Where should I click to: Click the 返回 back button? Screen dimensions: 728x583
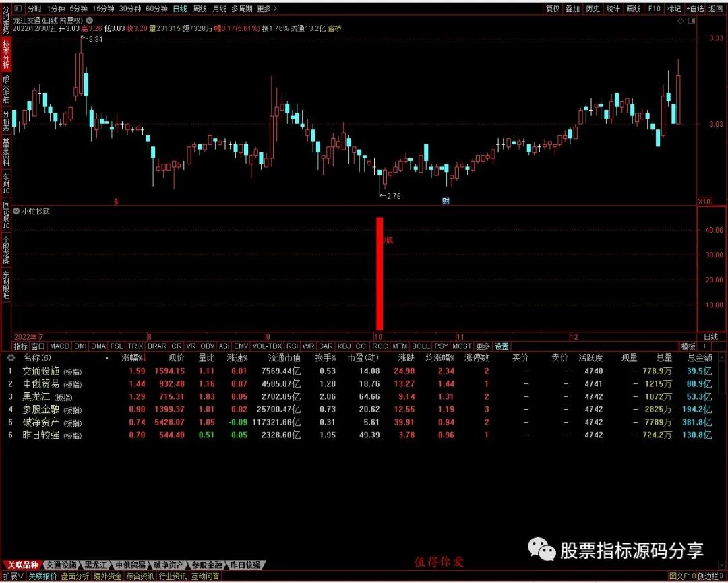715,8
